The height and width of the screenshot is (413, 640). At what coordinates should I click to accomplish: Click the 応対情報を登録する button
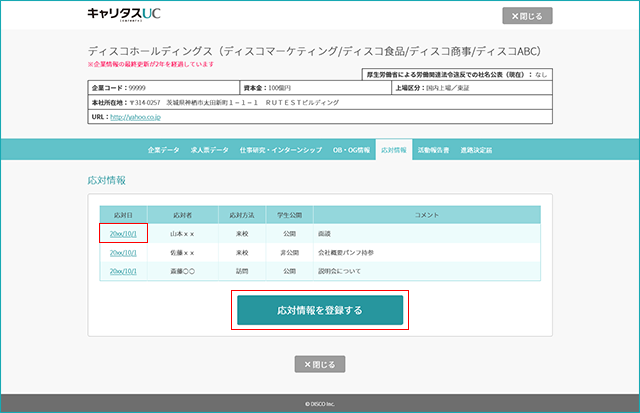click(320, 310)
